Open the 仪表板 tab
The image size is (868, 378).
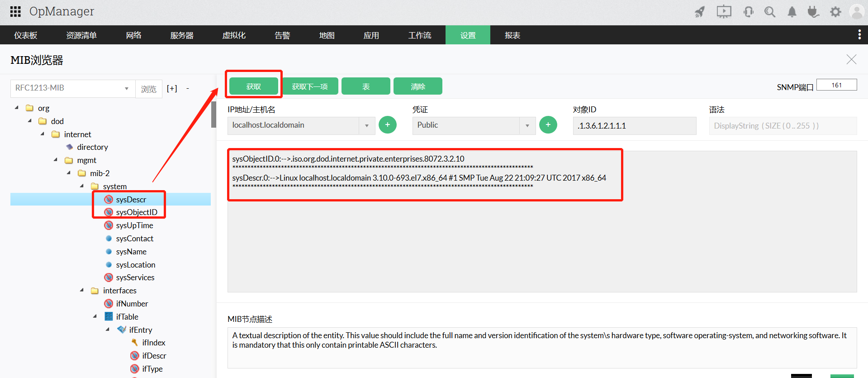pyautogui.click(x=26, y=35)
